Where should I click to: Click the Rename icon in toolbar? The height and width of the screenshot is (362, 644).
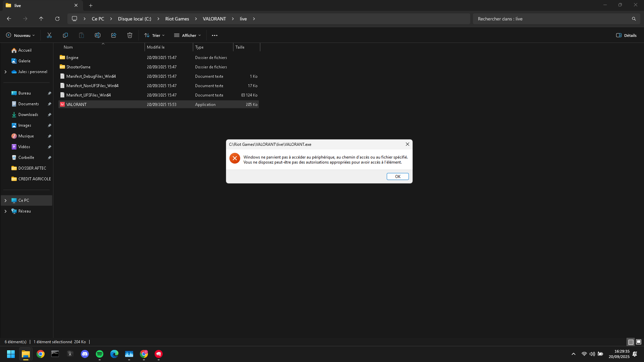point(98,35)
